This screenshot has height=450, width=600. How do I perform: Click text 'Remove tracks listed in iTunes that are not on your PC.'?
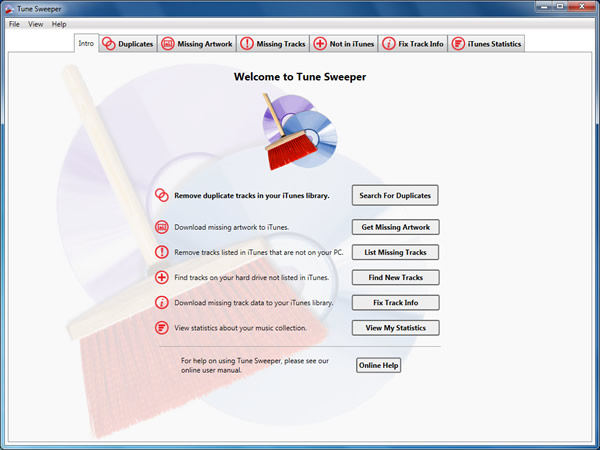coord(259,253)
